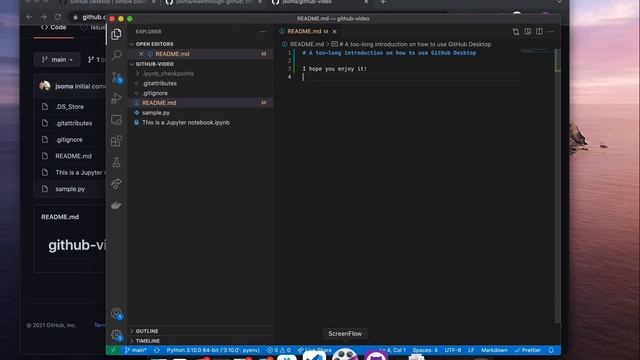The width and height of the screenshot is (640, 360).
Task: Click Visual Studio Code icon in Dock
Action: click(314, 355)
